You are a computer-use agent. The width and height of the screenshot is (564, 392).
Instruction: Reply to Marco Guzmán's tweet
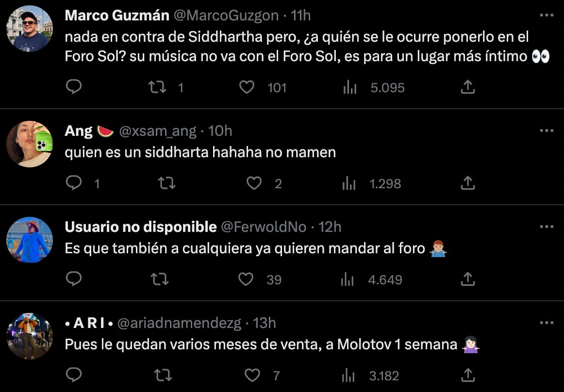click(74, 87)
